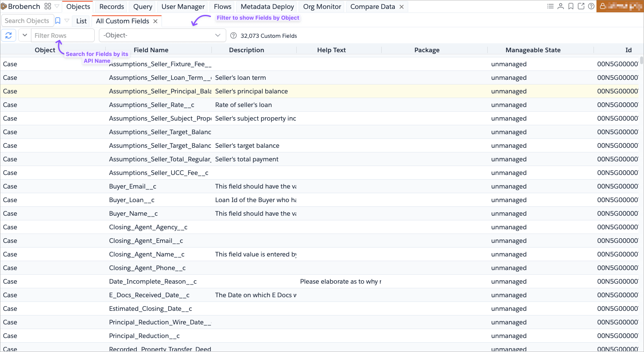The width and height of the screenshot is (644, 352).
Task: Switch to the Metadata Deploy tab
Action: (x=267, y=6)
